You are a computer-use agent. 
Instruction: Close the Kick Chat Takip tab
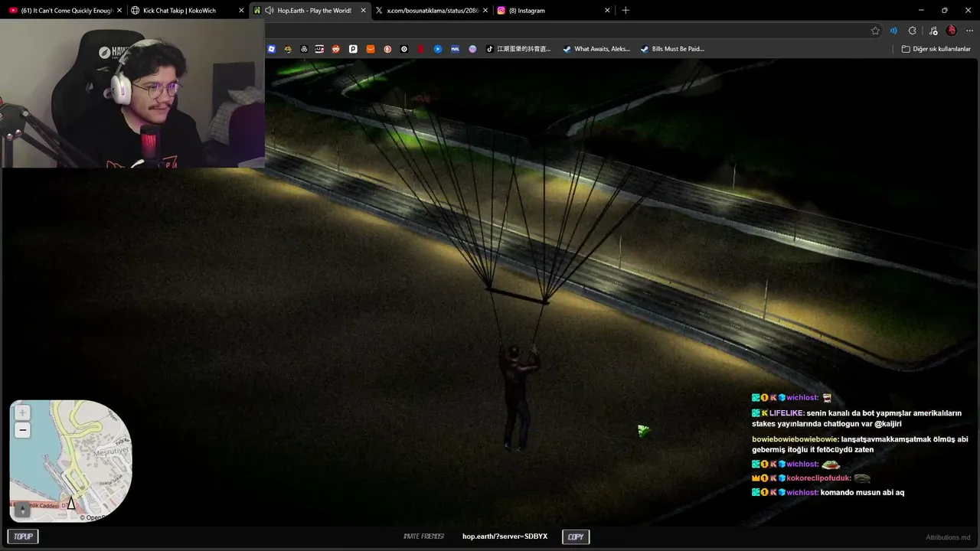[241, 11]
